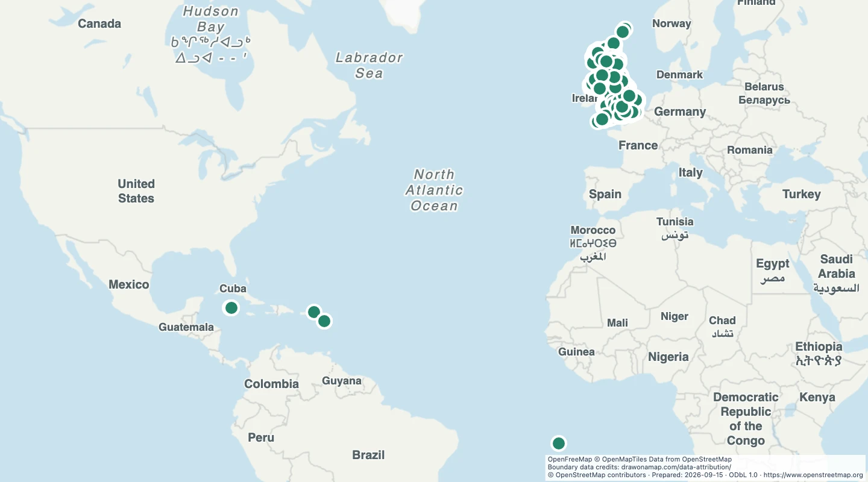Click the Labrador Sea label
This screenshot has width=868, height=482.
pos(369,65)
